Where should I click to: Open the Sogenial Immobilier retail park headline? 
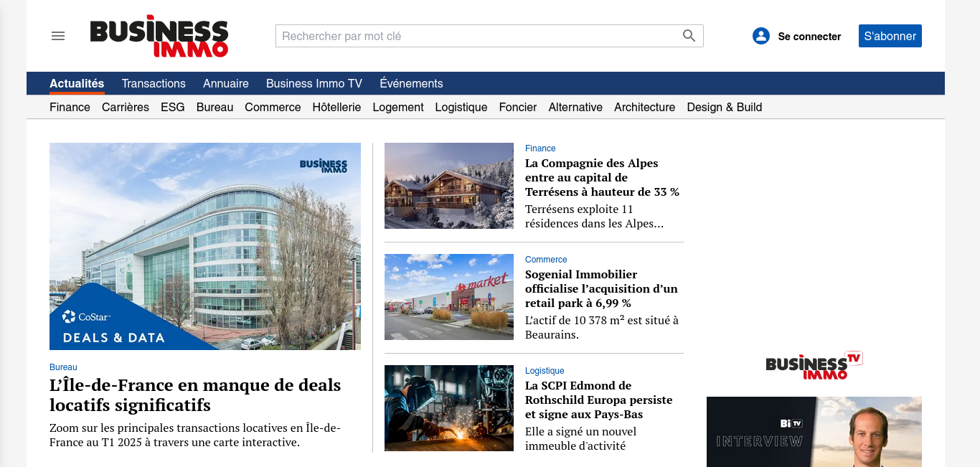pyautogui.click(x=601, y=289)
